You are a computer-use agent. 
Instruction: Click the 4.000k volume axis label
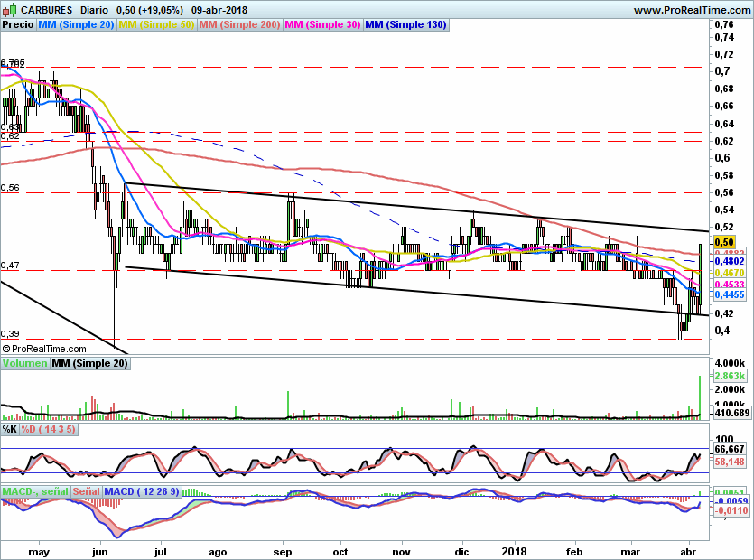click(x=730, y=363)
